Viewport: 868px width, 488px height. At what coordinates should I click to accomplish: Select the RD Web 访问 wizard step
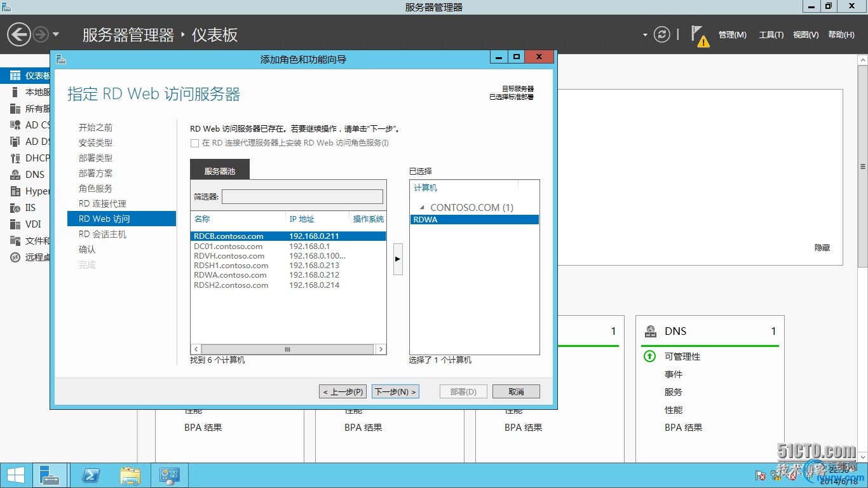(121, 219)
